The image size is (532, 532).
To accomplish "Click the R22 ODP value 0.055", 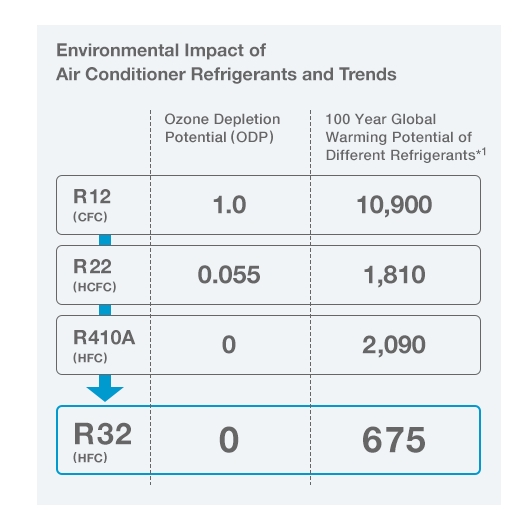I will pos(229,275).
